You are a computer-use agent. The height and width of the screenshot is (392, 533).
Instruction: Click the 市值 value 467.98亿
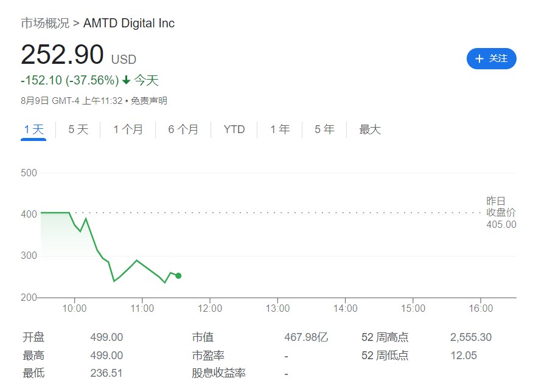305,337
